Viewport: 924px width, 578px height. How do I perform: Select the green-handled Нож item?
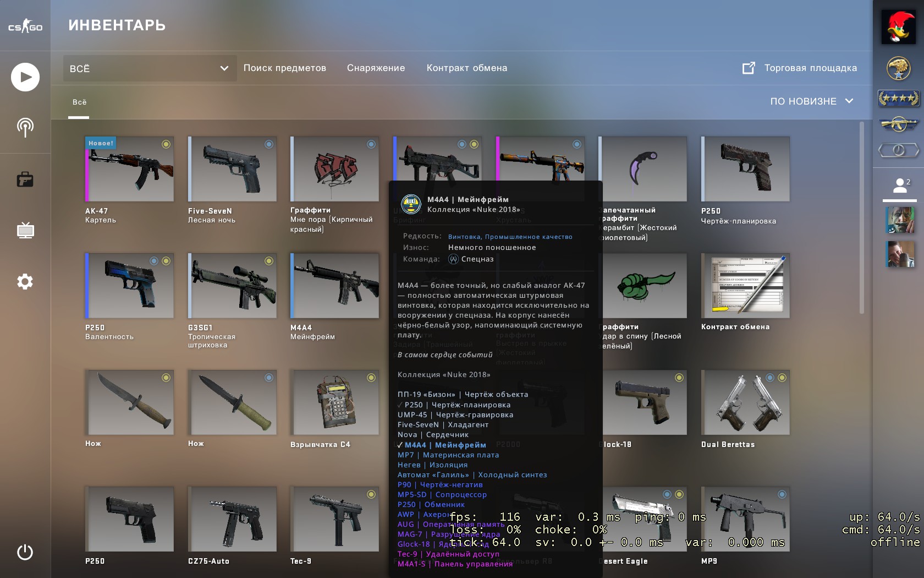(x=232, y=402)
